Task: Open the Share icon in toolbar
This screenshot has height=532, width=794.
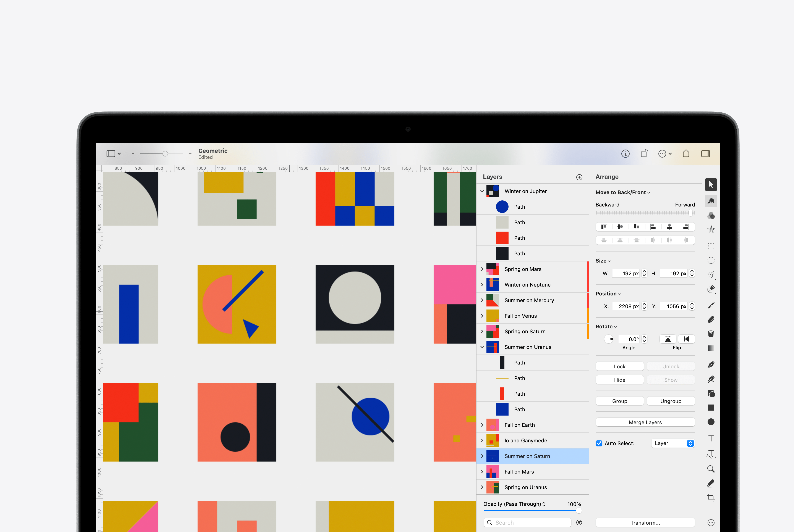Action: (686, 154)
